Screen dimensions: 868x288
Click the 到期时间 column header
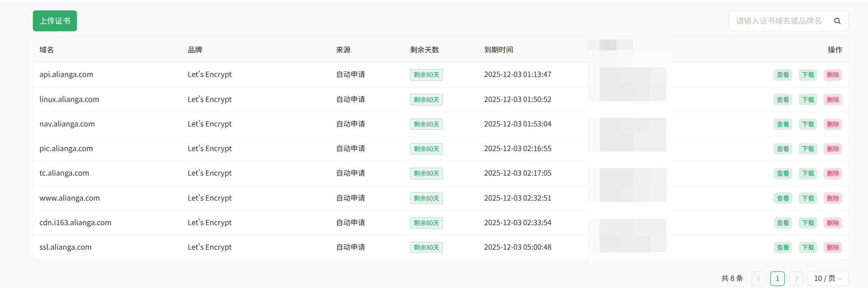pos(498,50)
